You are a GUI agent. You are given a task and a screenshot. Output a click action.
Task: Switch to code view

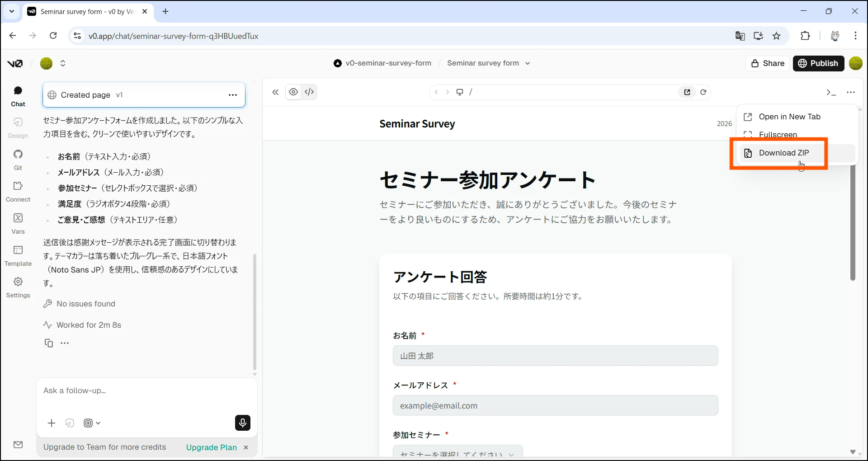[x=309, y=92]
